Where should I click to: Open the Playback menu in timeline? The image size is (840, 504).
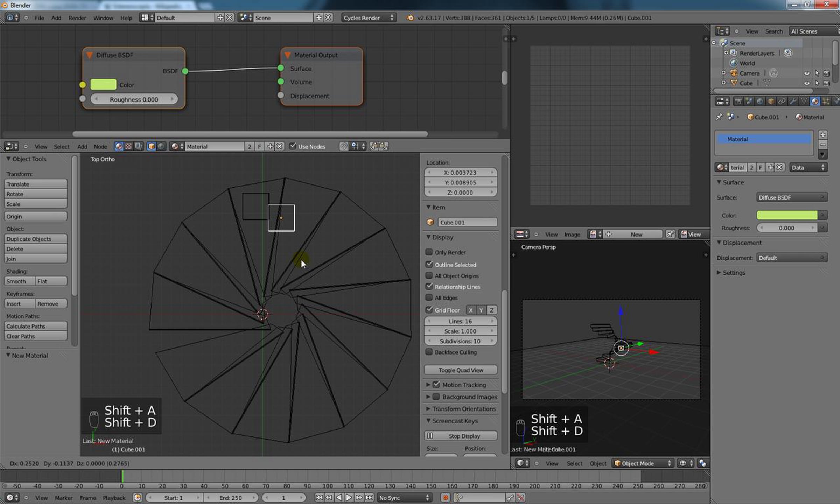click(x=114, y=498)
